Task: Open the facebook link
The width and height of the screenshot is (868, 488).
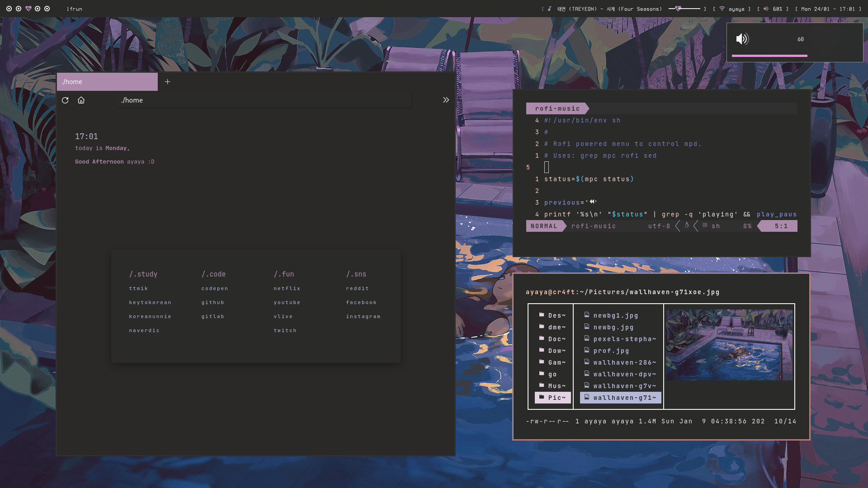Action: tap(361, 302)
